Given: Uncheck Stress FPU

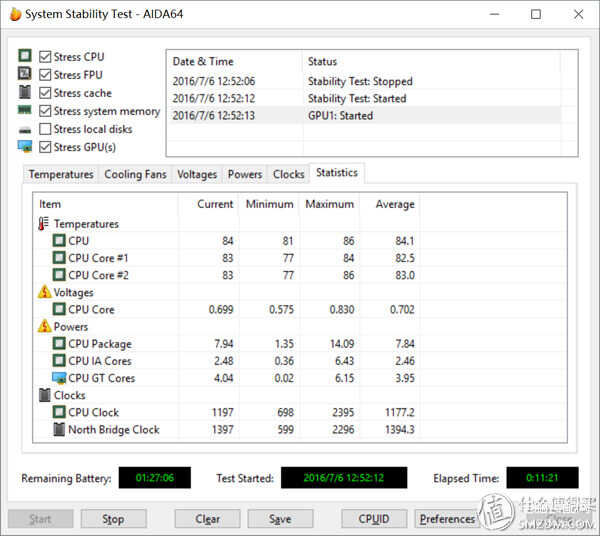Looking at the screenshot, I should [45, 75].
